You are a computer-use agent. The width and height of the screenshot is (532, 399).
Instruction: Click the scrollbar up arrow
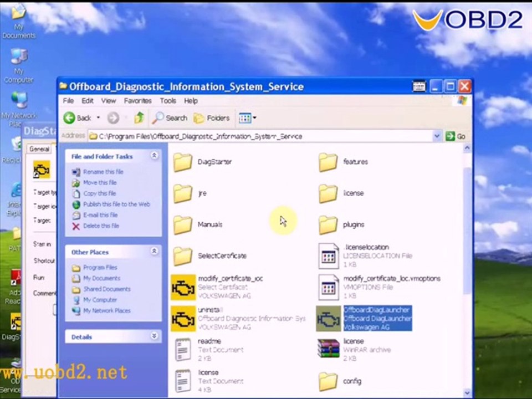[467, 148]
